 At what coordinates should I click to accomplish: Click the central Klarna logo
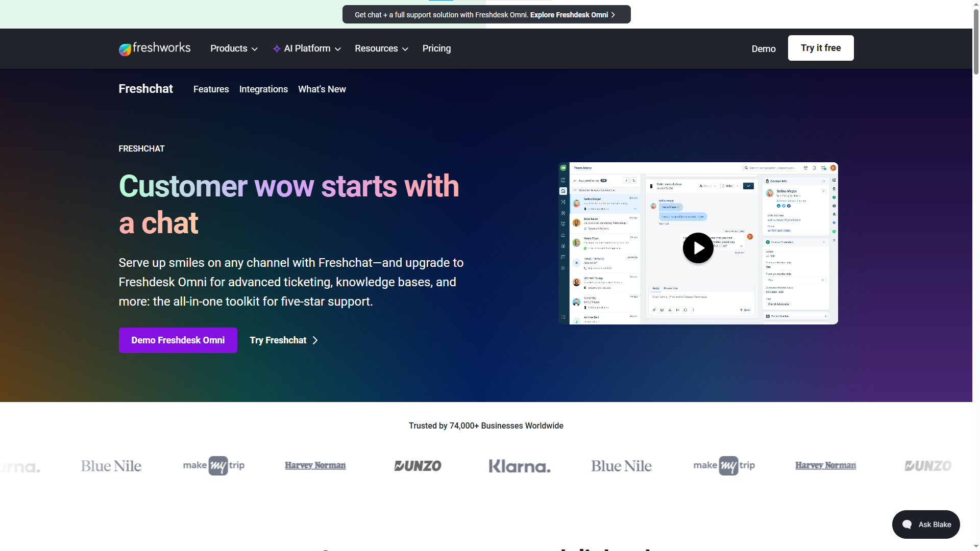coord(520,466)
